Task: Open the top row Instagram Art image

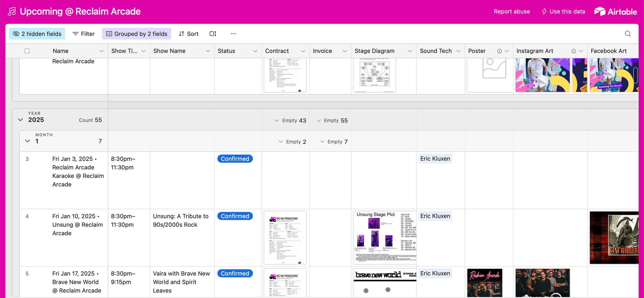Action: point(543,75)
